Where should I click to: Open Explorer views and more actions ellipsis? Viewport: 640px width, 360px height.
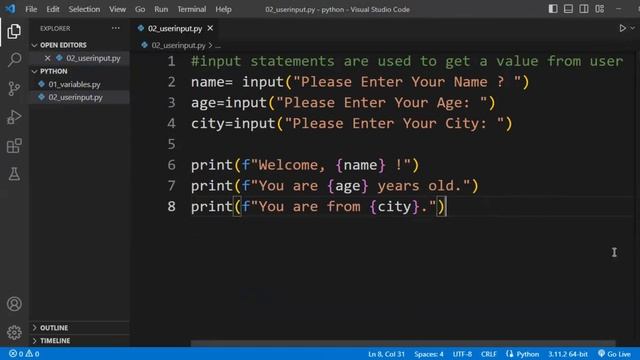(x=116, y=28)
